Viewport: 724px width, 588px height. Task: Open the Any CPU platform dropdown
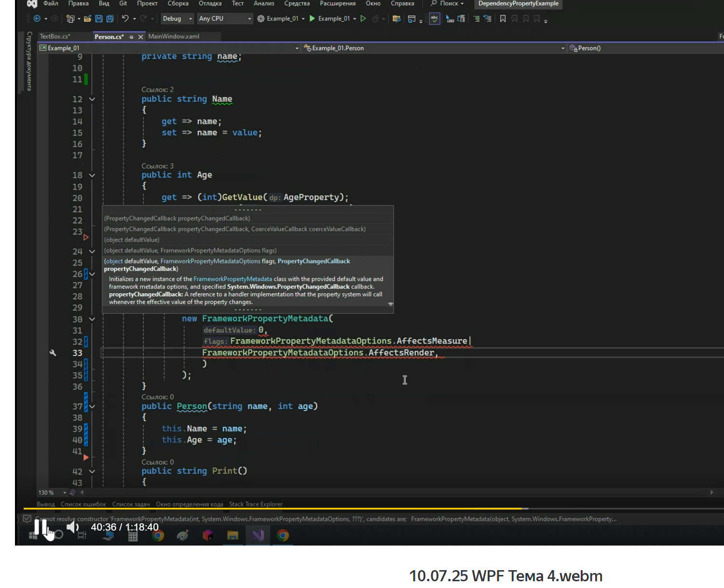click(225, 18)
